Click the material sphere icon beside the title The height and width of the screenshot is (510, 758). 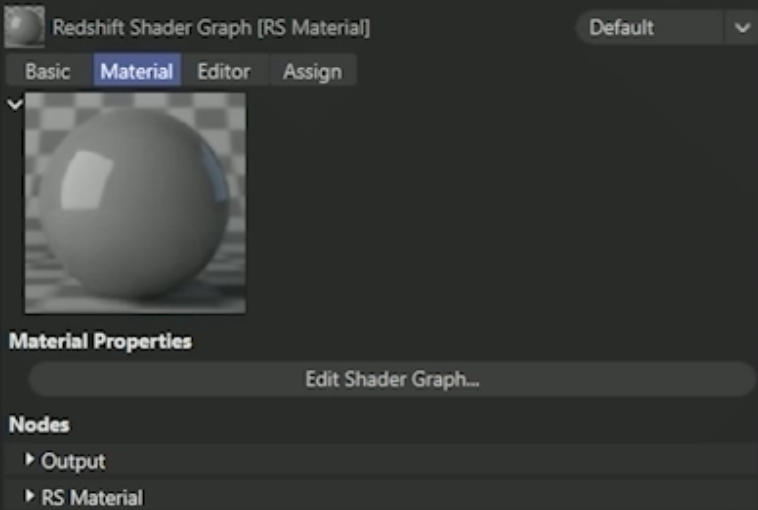(x=24, y=27)
